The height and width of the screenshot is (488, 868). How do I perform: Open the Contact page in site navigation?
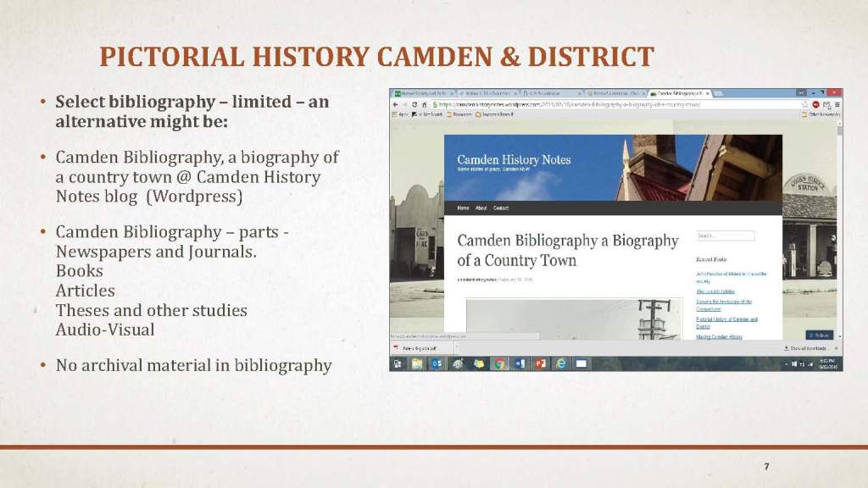tap(501, 208)
